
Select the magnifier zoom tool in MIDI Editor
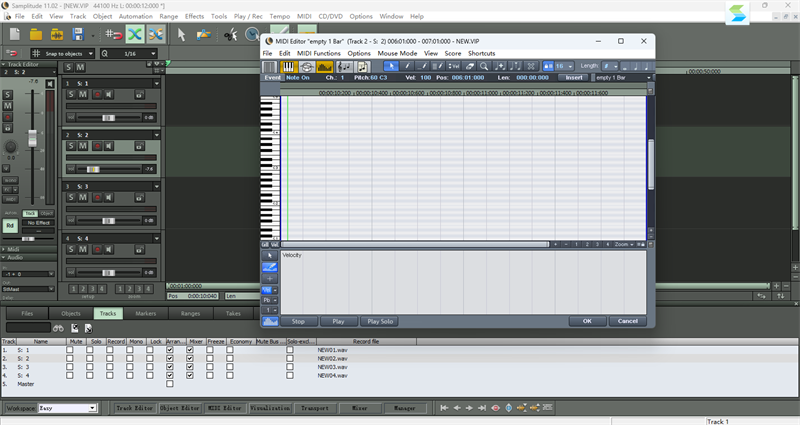(483, 66)
